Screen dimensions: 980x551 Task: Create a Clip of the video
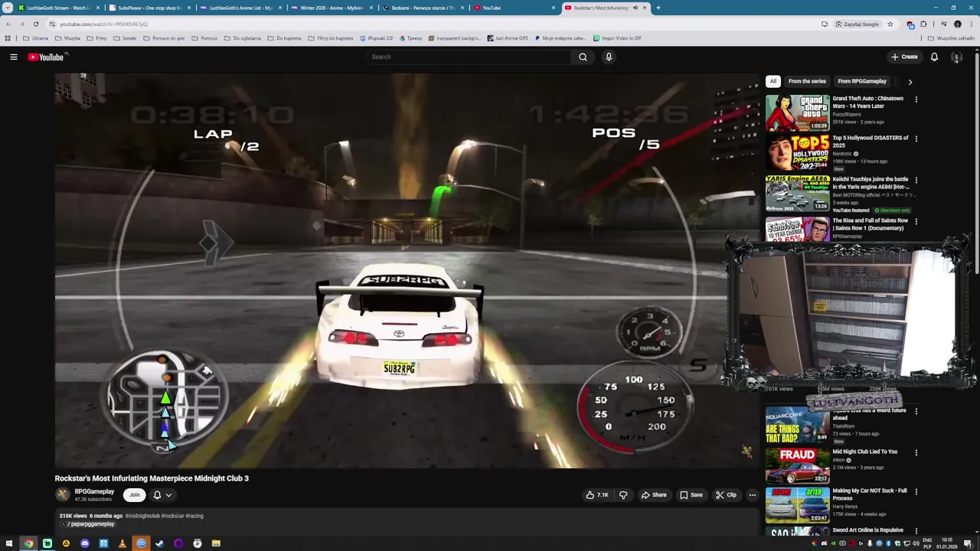tap(725, 495)
